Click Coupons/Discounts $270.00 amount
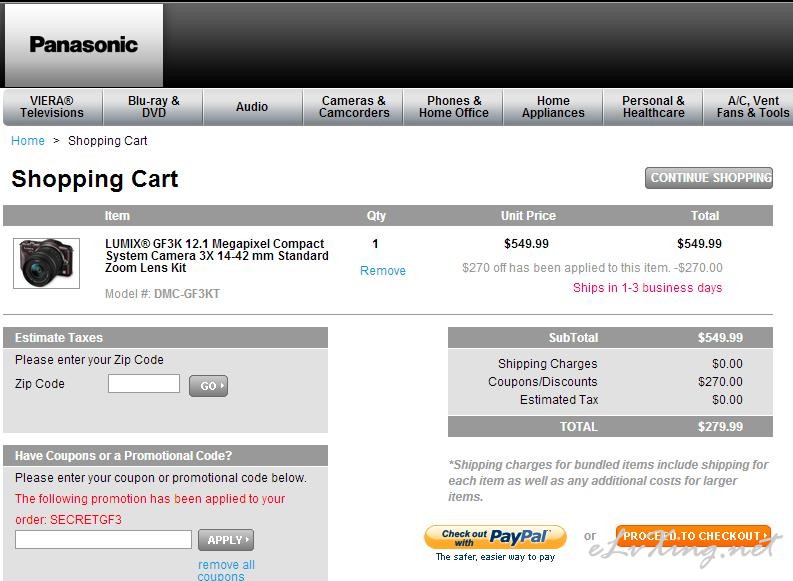The height and width of the screenshot is (581, 793). point(720,382)
